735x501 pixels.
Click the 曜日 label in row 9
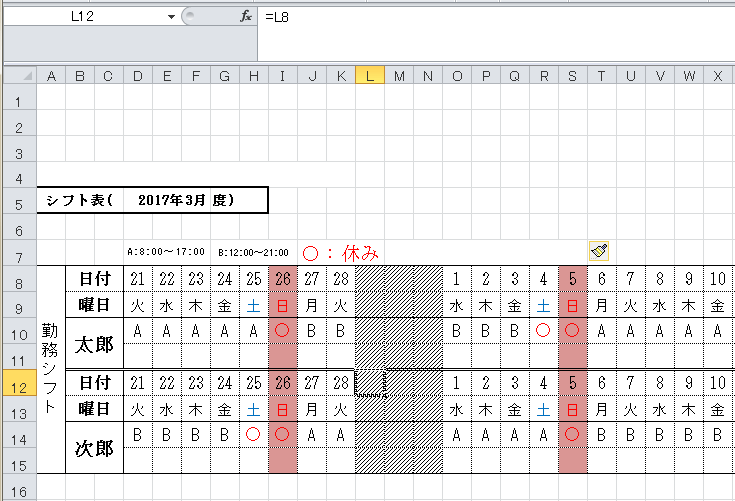click(x=94, y=305)
